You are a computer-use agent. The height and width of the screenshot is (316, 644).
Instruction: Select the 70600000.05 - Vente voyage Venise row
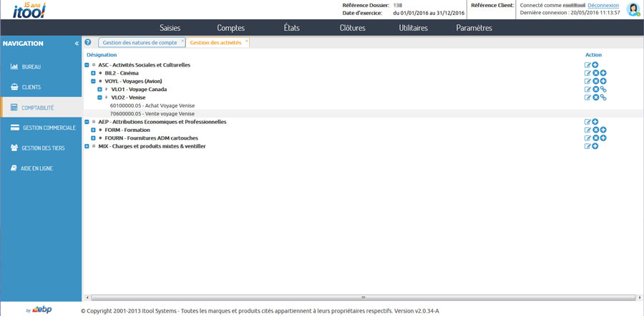click(364, 113)
